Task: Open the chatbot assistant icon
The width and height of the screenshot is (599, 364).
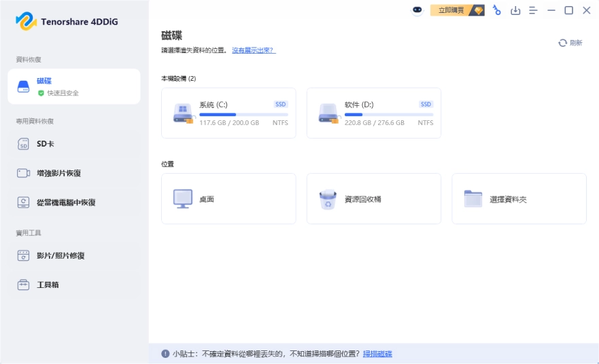Action: click(x=417, y=10)
